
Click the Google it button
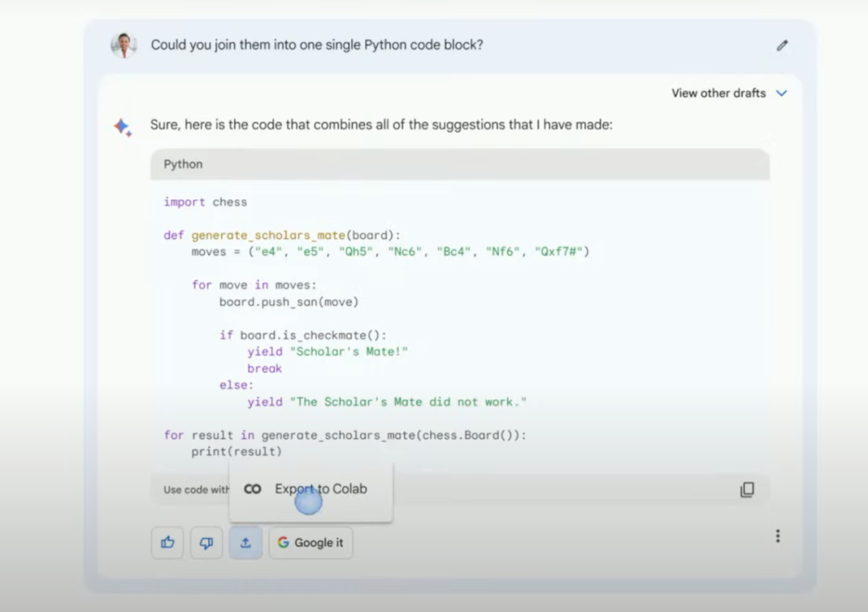[310, 543]
